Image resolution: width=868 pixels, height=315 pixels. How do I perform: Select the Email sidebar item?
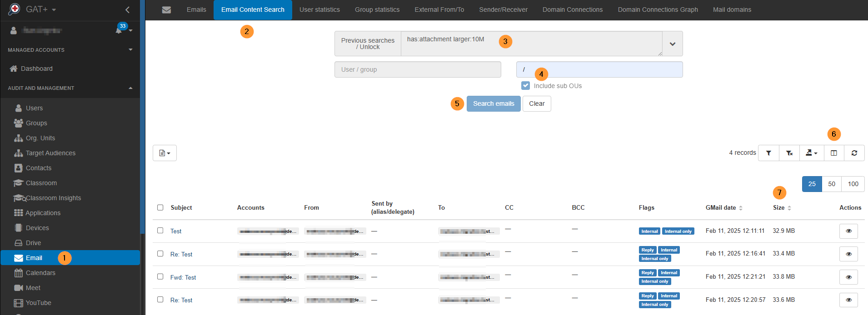click(x=70, y=258)
